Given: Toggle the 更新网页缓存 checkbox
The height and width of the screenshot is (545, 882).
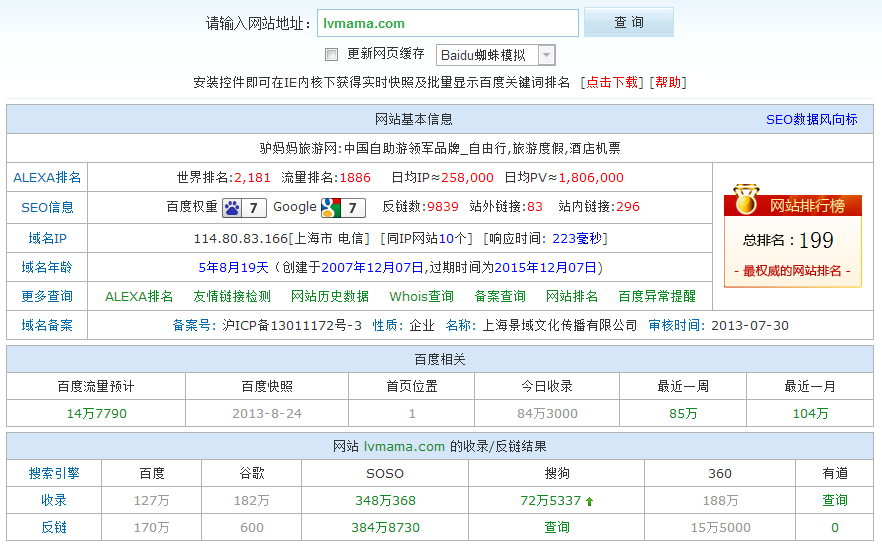Looking at the screenshot, I should [x=331, y=55].
